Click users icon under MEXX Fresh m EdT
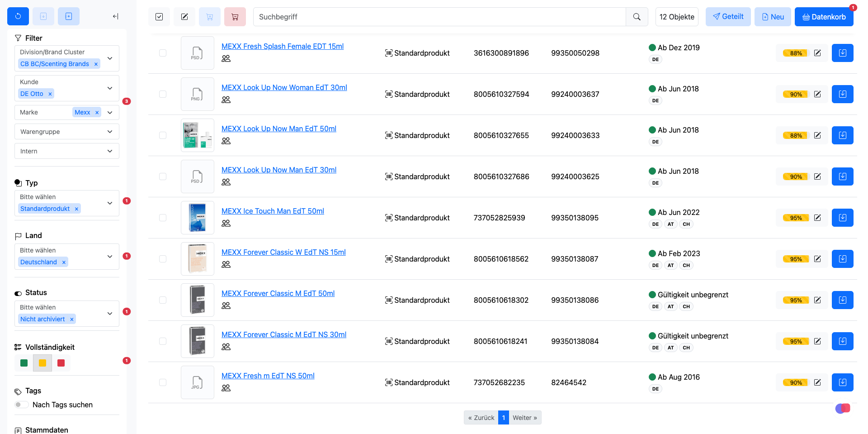868x434 pixels. (226, 388)
